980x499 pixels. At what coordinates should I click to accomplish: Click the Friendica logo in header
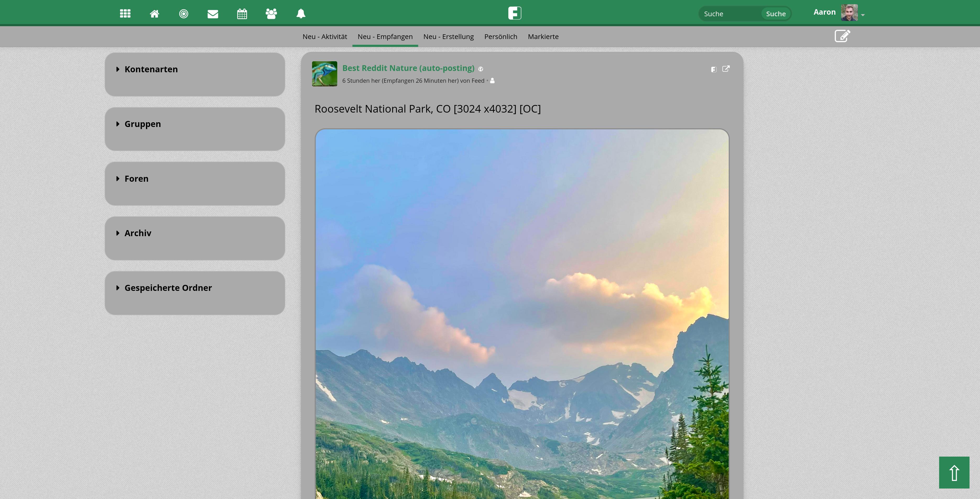pyautogui.click(x=514, y=13)
